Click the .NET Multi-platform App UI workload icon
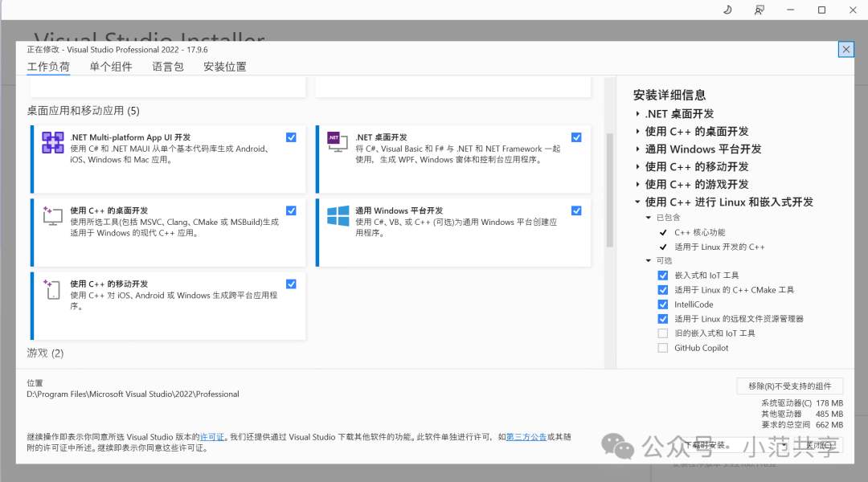Viewport: 868px width, 482px height. click(x=52, y=143)
